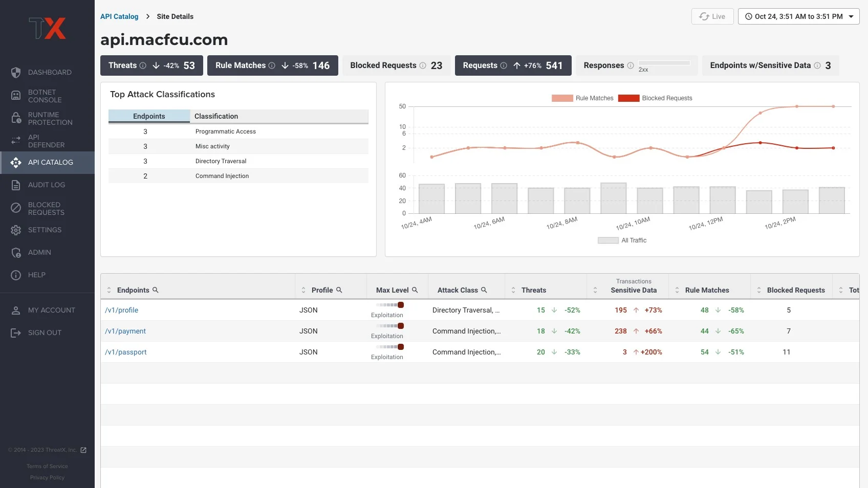The width and height of the screenshot is (868, 488).
Task: Open Help info icon
Action: click(x=16, y=275)
